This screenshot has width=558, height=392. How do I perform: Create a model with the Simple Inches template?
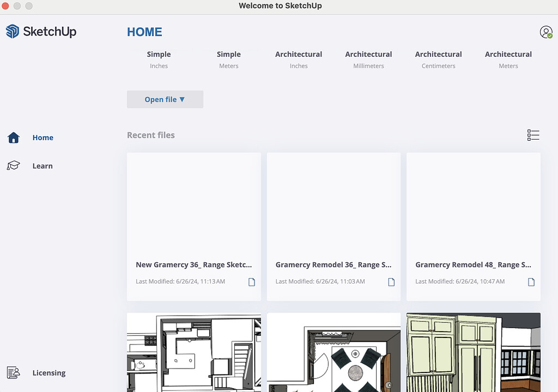pos(159,59)
